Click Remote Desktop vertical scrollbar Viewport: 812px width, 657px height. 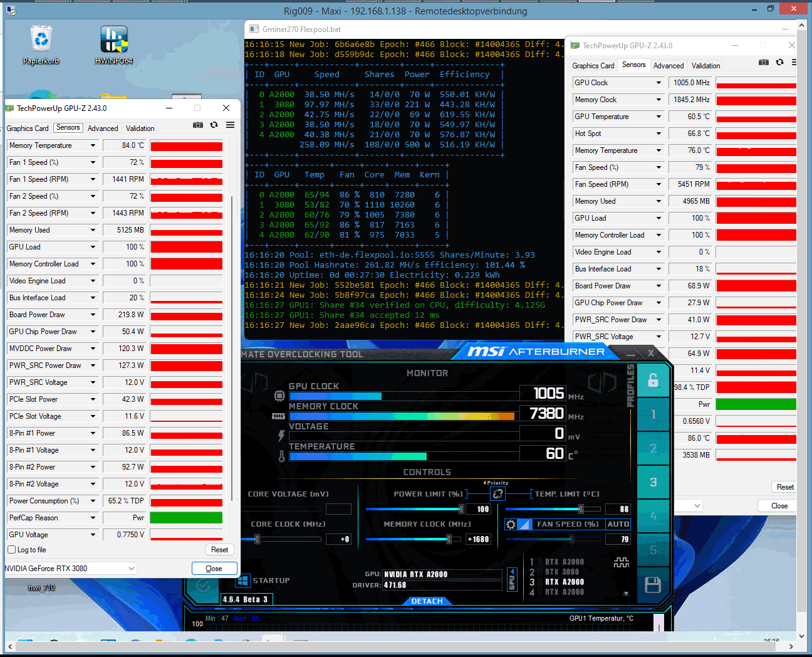[801, 321]
